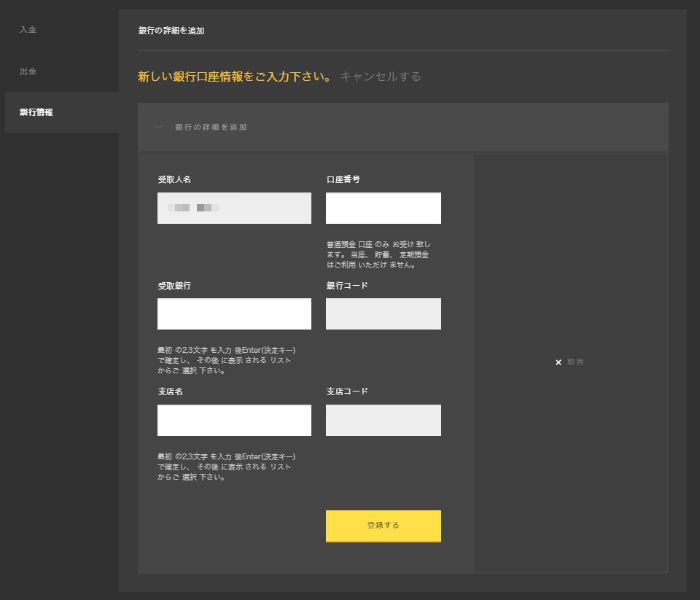Select the 銀行情報 sidebar tab
The image size is (700, 600).
36,112
